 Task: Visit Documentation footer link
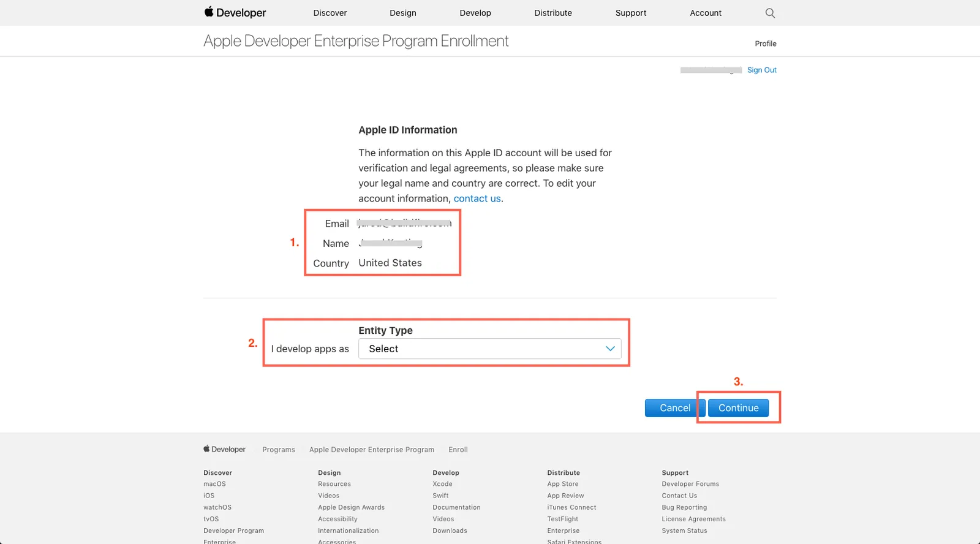[x=456, y=507]
